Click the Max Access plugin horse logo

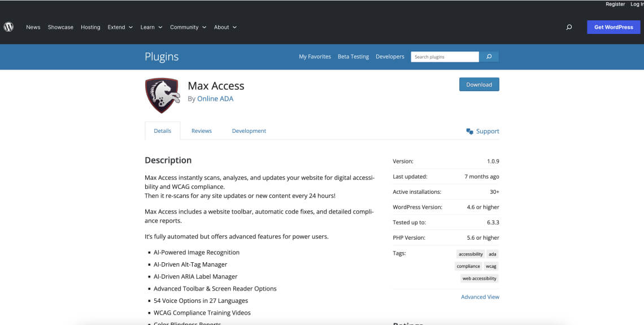click(162, 96)
